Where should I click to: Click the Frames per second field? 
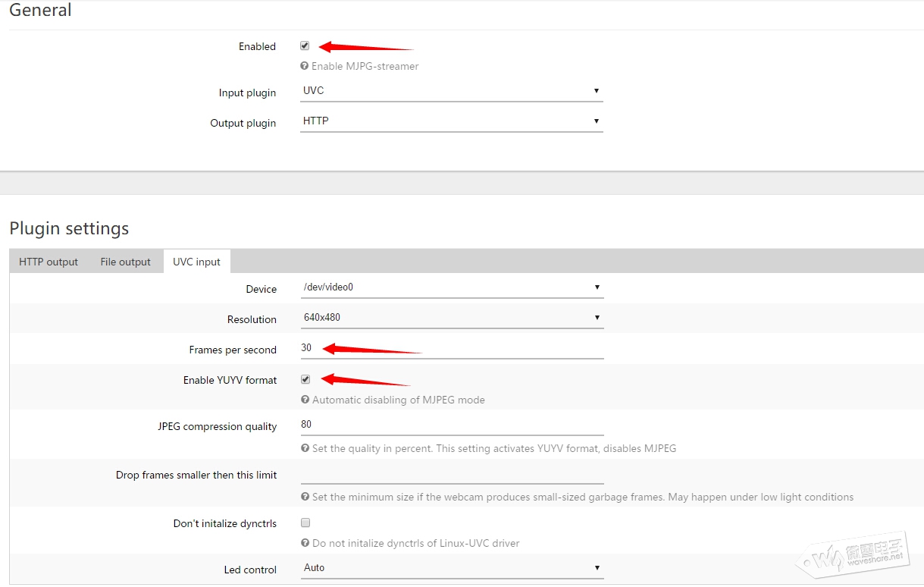click(x=452, y=349)
